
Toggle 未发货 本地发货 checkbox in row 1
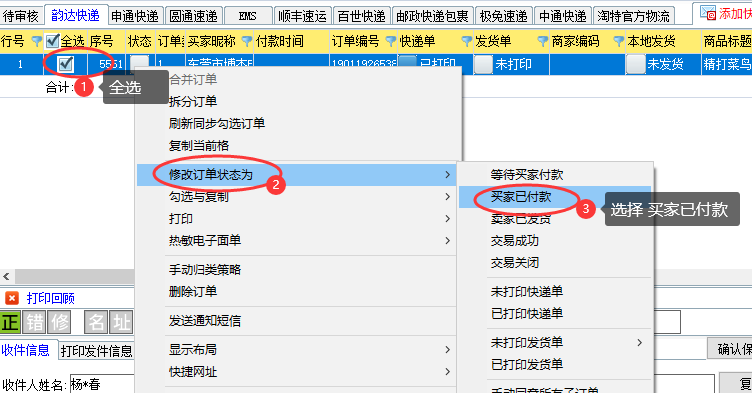[635, 64]
